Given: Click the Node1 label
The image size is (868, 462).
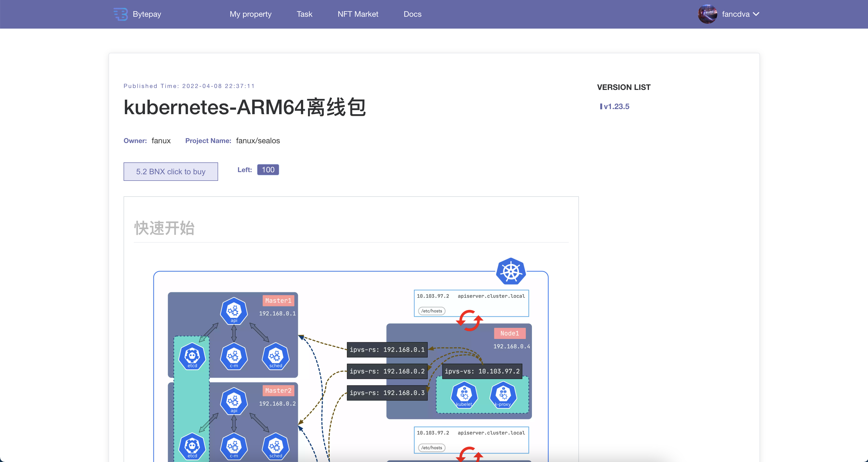Looking at the screenshot, I should (509, 333).
